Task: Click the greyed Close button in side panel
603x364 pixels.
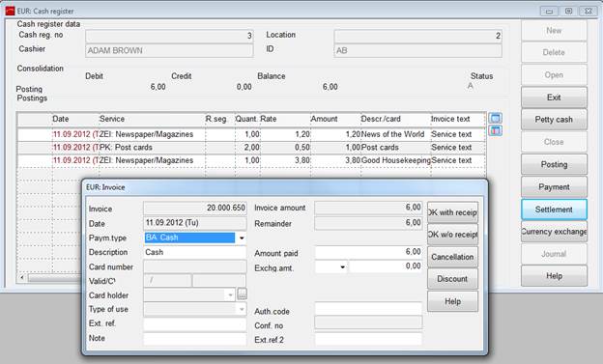Action: pyautogui.click(x=554, y=142)
